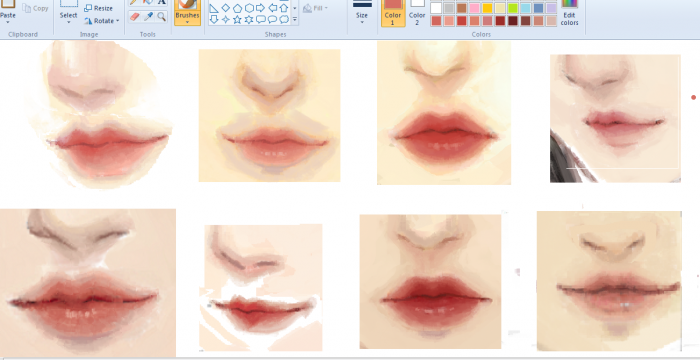This screenshot has width=700, height=360.
Task: Select the Eraser tool
Action: (135, 17)
